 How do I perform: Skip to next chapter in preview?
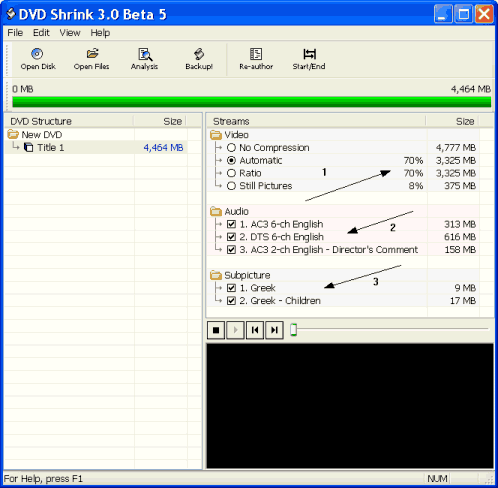274,330
